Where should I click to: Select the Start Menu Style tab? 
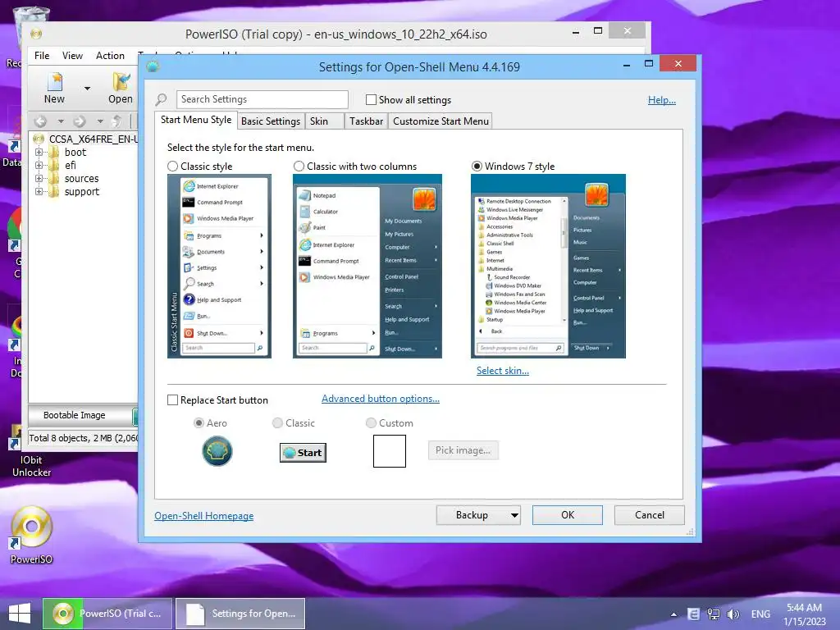[196, 120]
